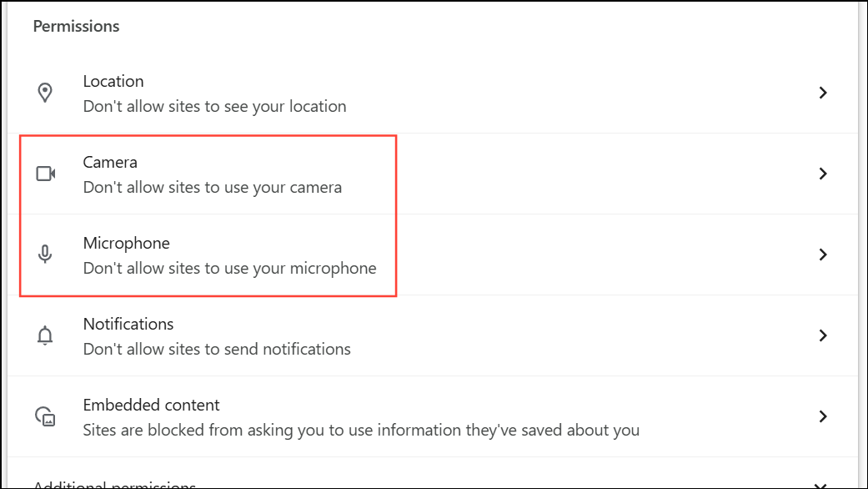Expand the Embedded content row chevron
Viewport: 868px width, 489px height.
coord(823,416)
